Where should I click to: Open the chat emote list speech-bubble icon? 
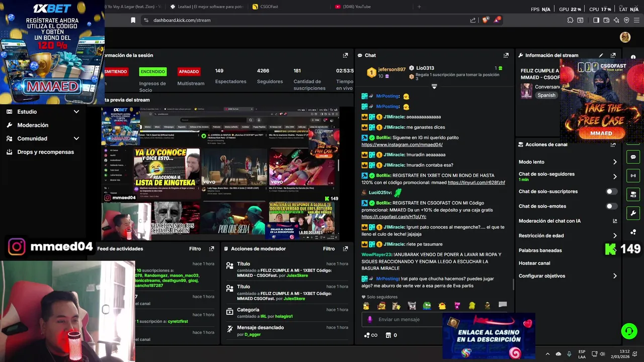tap(502, 305)
